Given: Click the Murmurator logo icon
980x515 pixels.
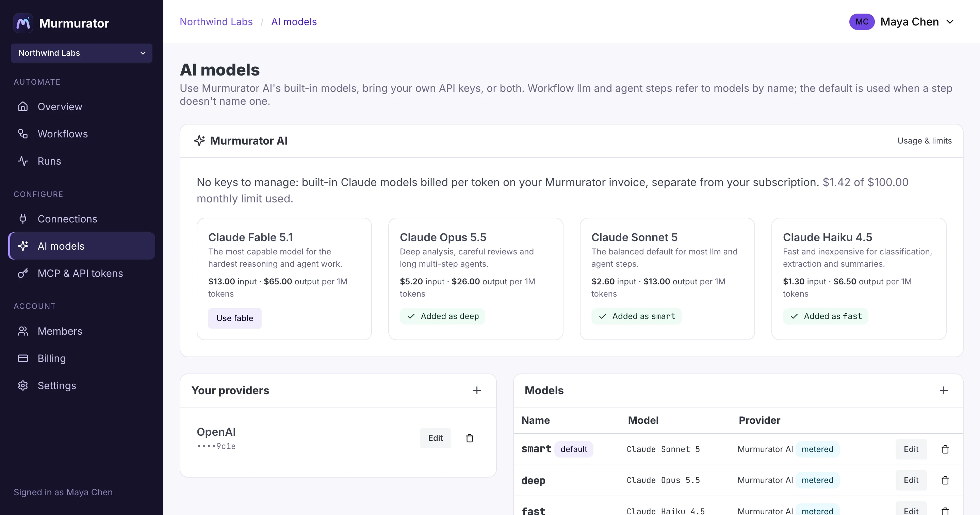Looking at the screenshot, I should coord(23,23).
